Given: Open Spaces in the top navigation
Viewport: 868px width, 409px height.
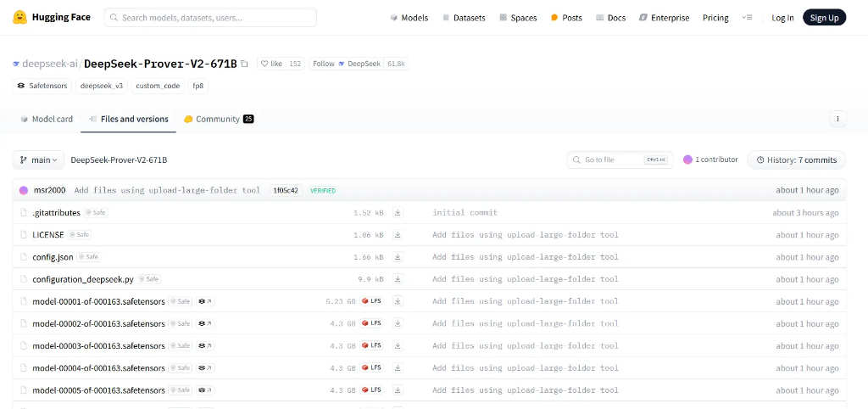Looking at the screenshot, I should pyautogui.click(x=518, y=18).
